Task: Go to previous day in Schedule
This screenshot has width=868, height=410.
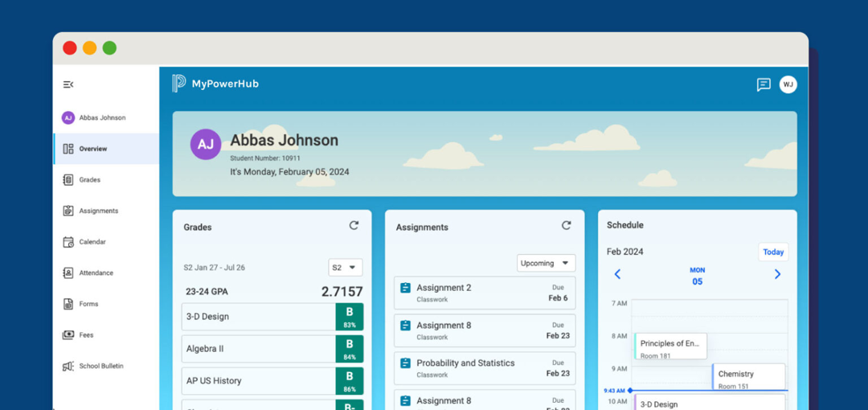Action: coord(617,273)
